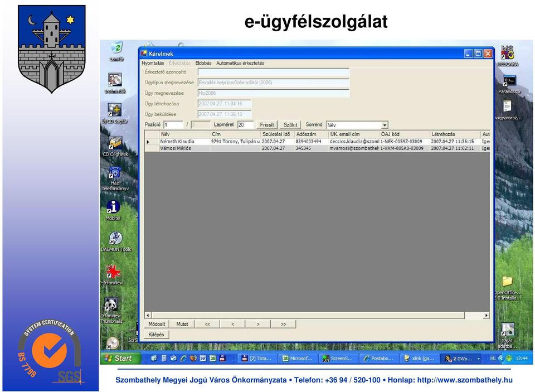
Task: Click the 9791 Torony, Tulipán address cell
Action: point(235,142)
